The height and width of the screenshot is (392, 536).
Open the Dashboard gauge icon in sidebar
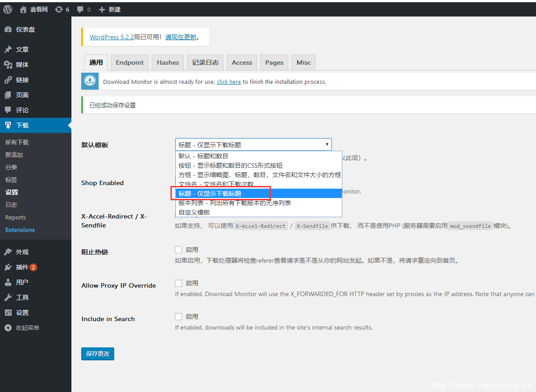[8, 29]
